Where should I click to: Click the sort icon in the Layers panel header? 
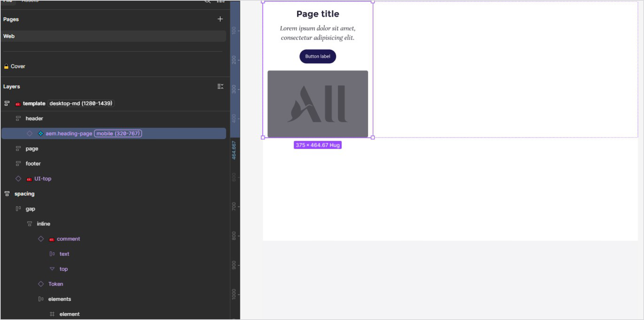220,86
